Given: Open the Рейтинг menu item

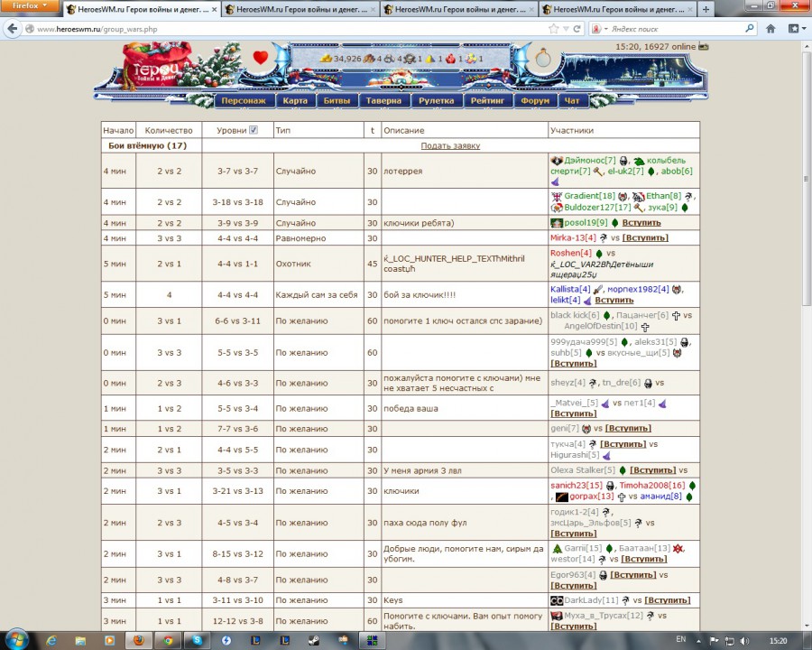Looking at the screenshot, I should [x=487, y=100].
